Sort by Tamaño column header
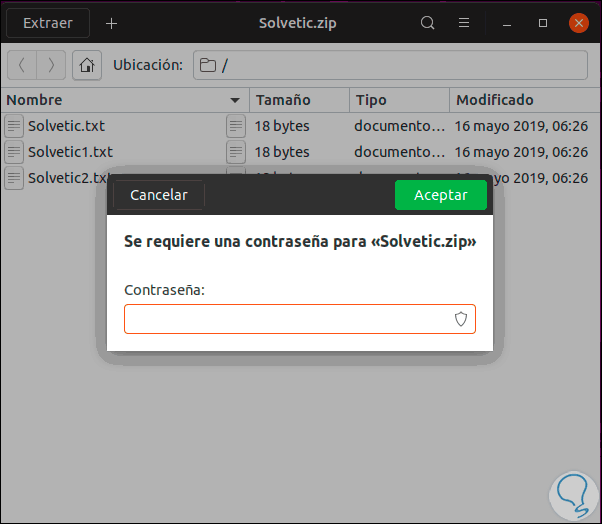Viewport: 602px width, 524px height. click(299, 100)
